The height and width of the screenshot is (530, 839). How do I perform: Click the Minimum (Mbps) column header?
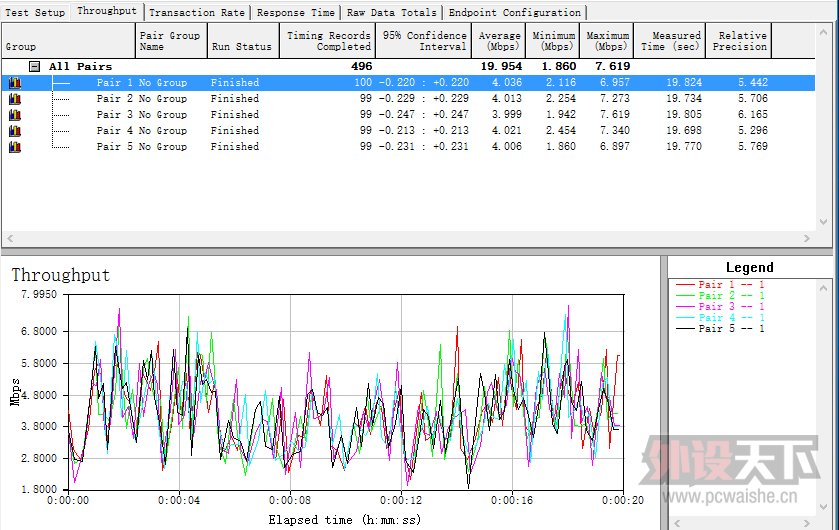553,41
